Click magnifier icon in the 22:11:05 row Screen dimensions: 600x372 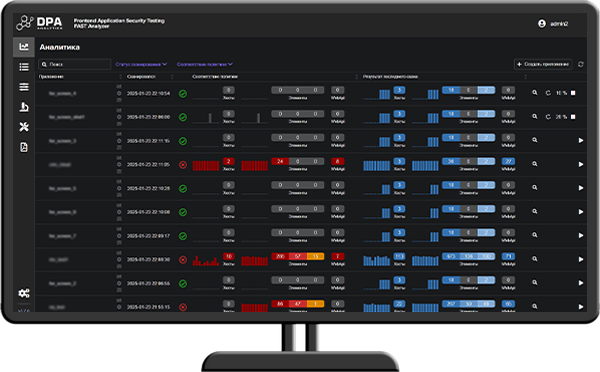[x=535, y=164]
